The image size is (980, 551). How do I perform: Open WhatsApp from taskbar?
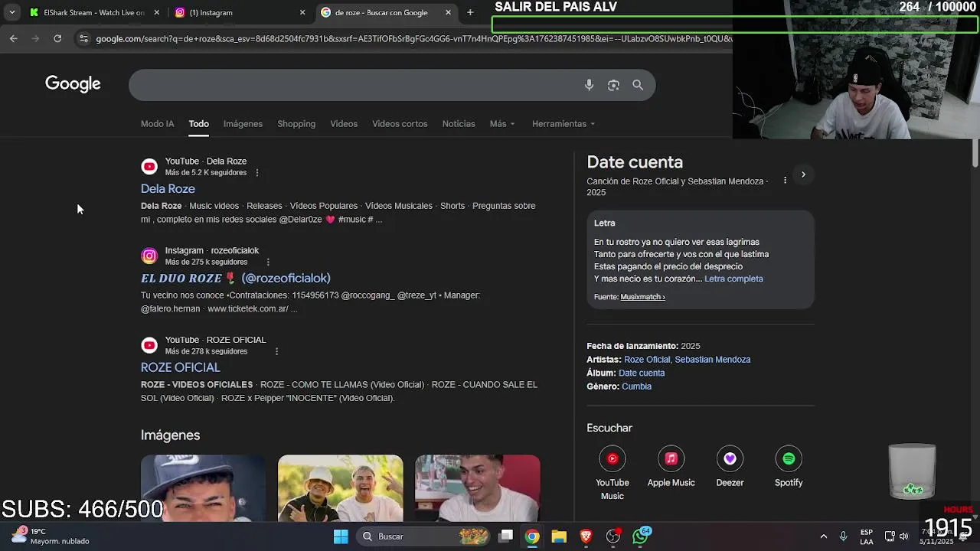pos(641,536)
